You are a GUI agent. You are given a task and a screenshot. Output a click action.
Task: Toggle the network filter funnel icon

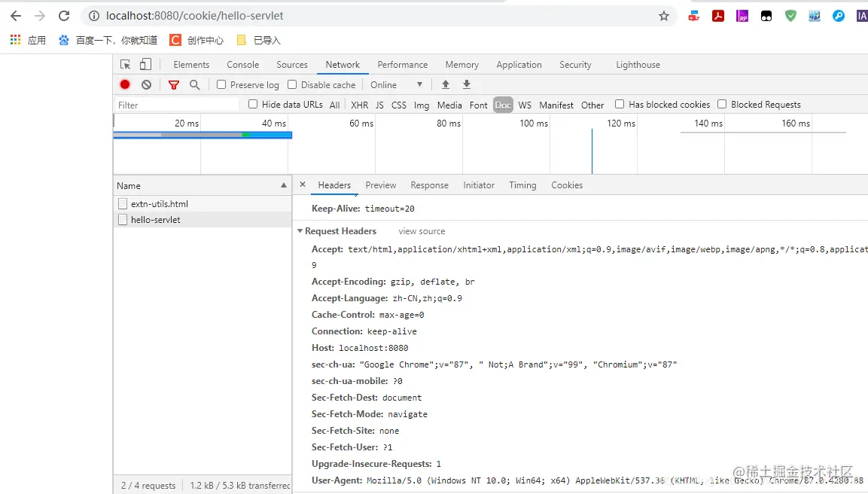pyautogui.click(x=174, y=85)
